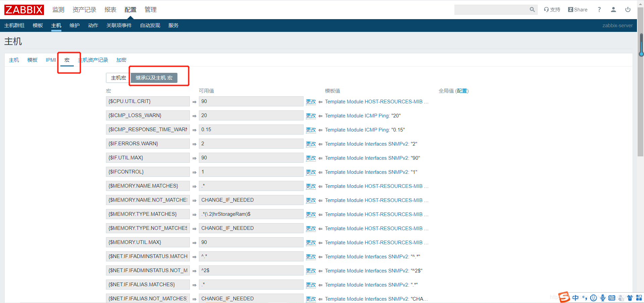Go to 关联项事件 event correlation submenu
This screenshot has width=644, height=303.
[x=119, y=26]
